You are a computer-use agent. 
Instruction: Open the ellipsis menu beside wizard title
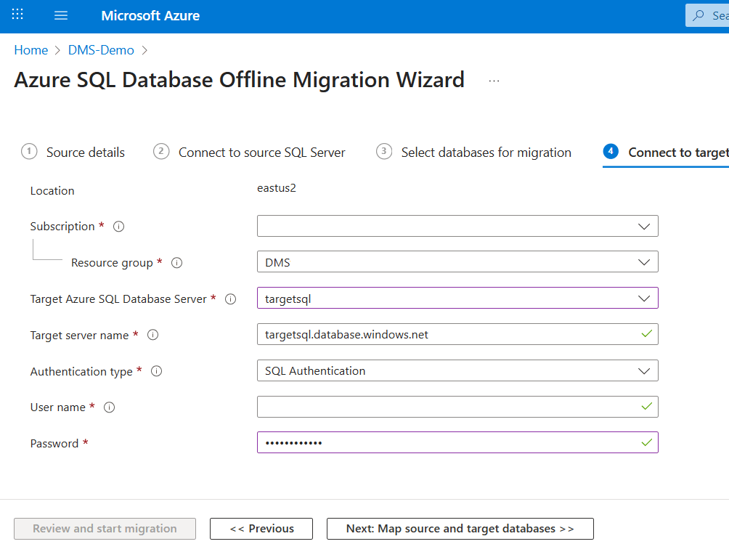(x=494, y=81)
